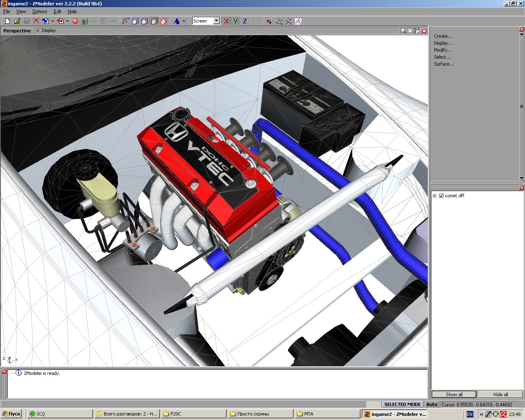This screenshot has width=525, height=420.
Task: Click the viewport maximize red square icon
Action: 425,31
